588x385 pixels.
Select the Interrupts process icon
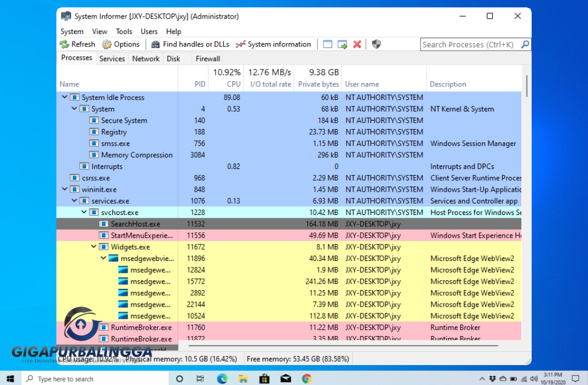(84, 166)
